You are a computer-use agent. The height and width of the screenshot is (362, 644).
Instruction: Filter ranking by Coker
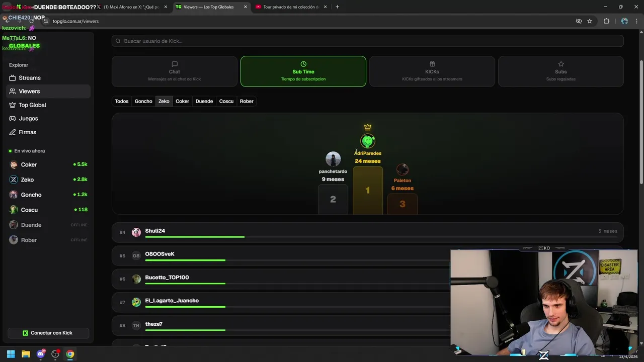point(182,101)
